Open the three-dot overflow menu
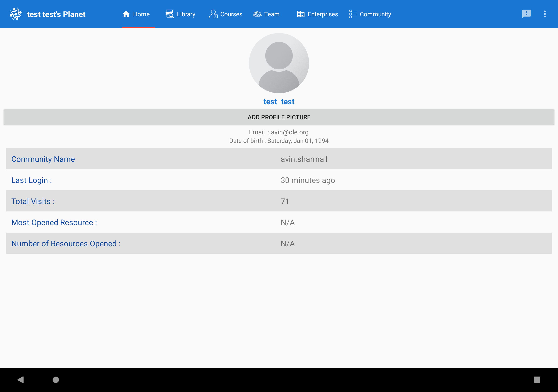The width and height of the screenshot is (558, 392). 545,14
